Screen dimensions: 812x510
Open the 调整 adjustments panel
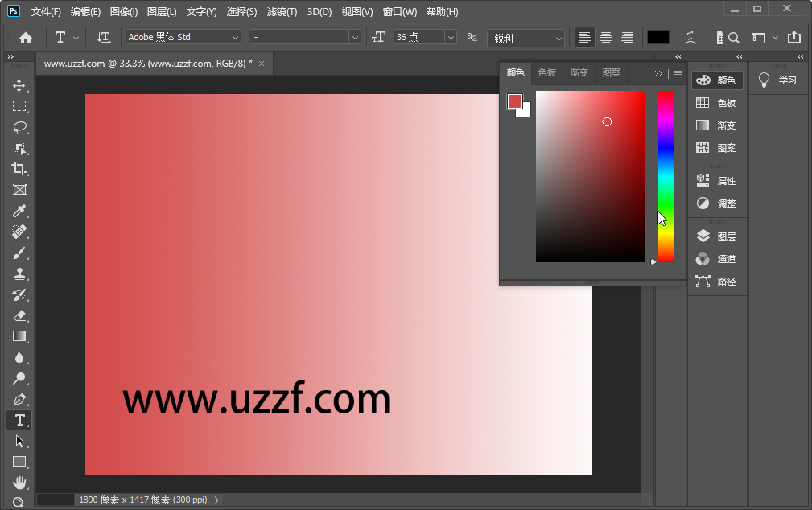pyautogui.click(x=717, y=204)
